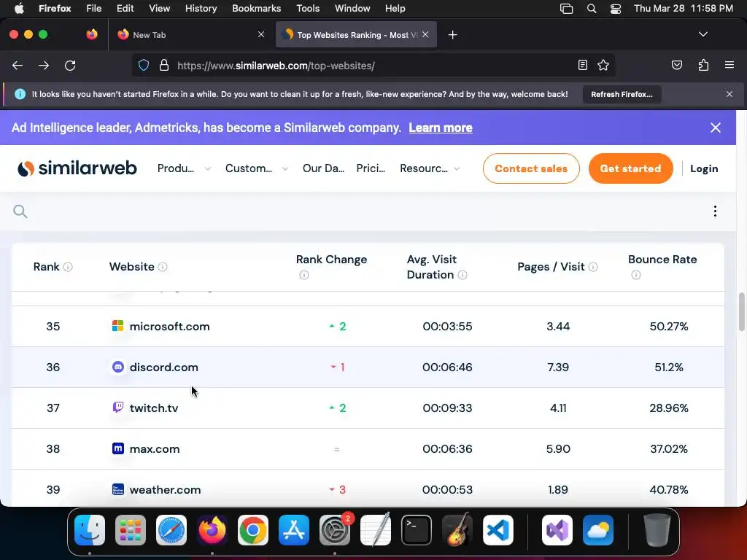
Task: Click the microsoft.com favicon in row 35
Action: (117, 326)
